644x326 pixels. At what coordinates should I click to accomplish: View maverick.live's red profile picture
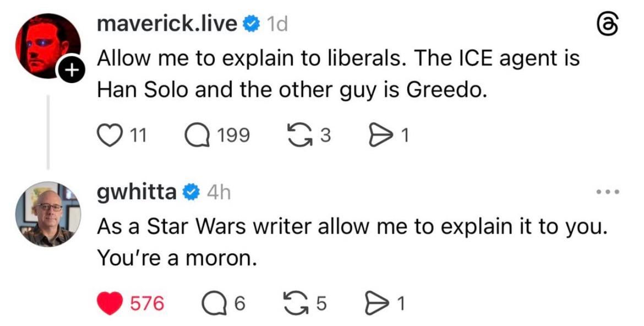47,46
